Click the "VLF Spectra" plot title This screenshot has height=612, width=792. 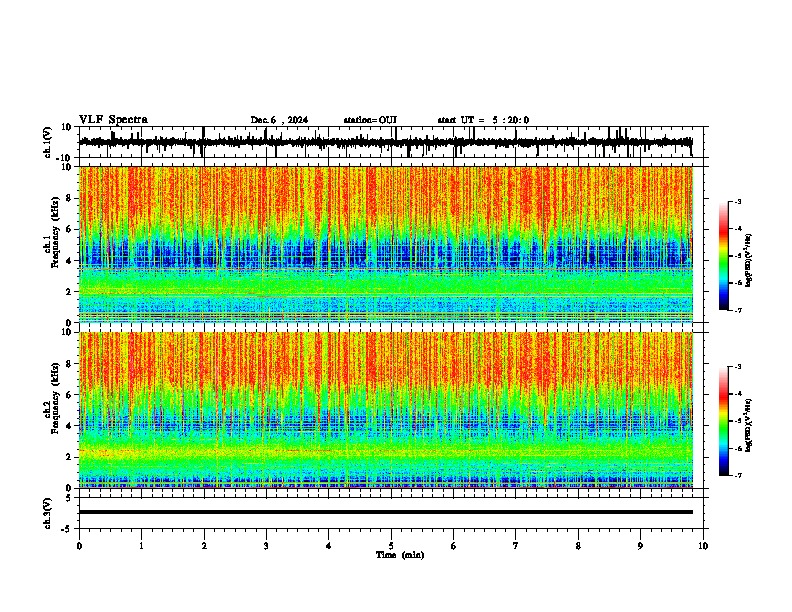(x=113, y=120)
